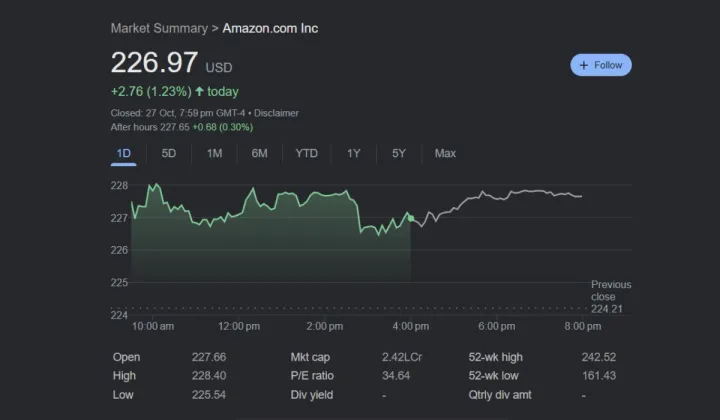
Task: Click the 8:00 pm axis label
Action: point(582,326)
